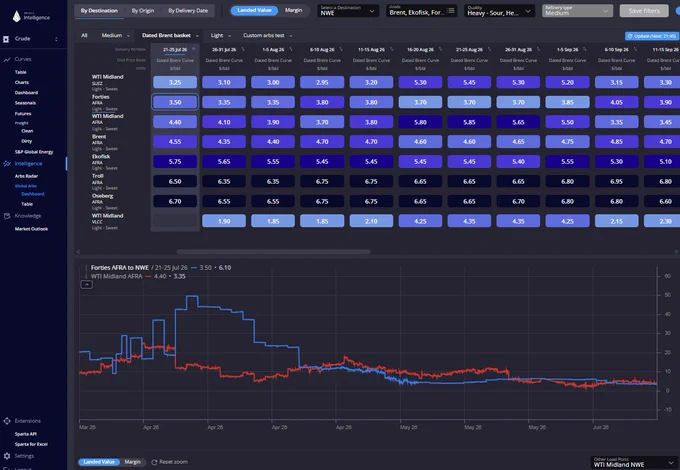Open Sparta API link
Image resolution: width=680 pixels, height=470 pixels.
pyautogui.click(x=26, y=434)
